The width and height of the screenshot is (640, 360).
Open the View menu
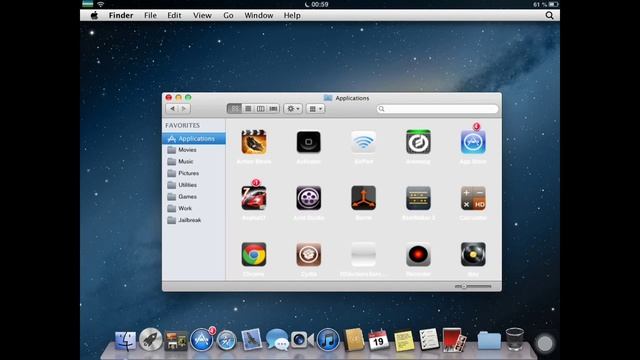[202, 16]
